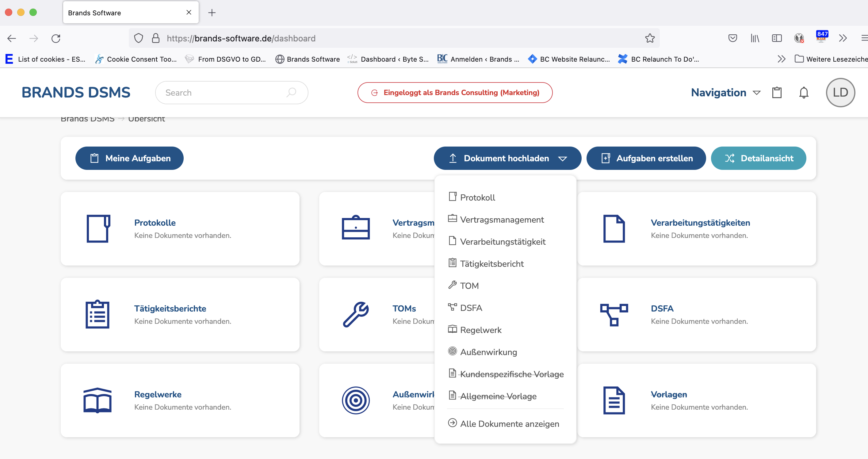Screen dimensions: 868x459
Task: Click the Protokolle notebook icon
Action: 98,228
